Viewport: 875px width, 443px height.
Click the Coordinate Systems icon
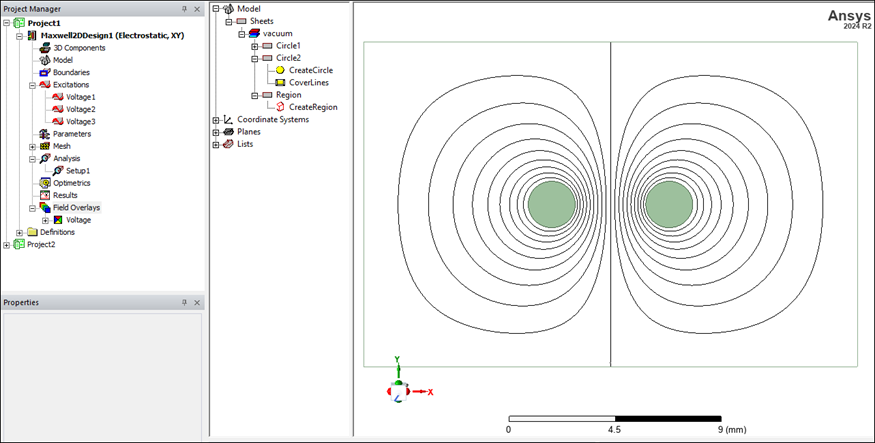point(228,119)
